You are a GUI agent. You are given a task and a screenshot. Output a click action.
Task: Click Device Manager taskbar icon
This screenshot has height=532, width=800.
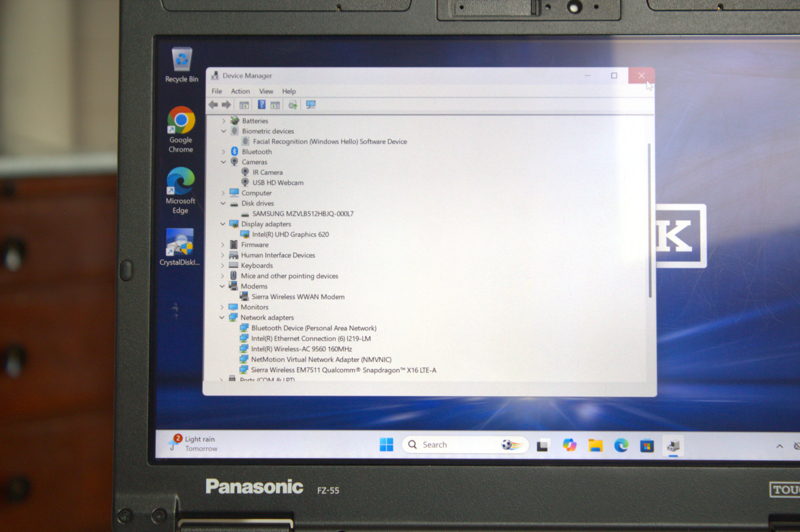click(673, 446)
